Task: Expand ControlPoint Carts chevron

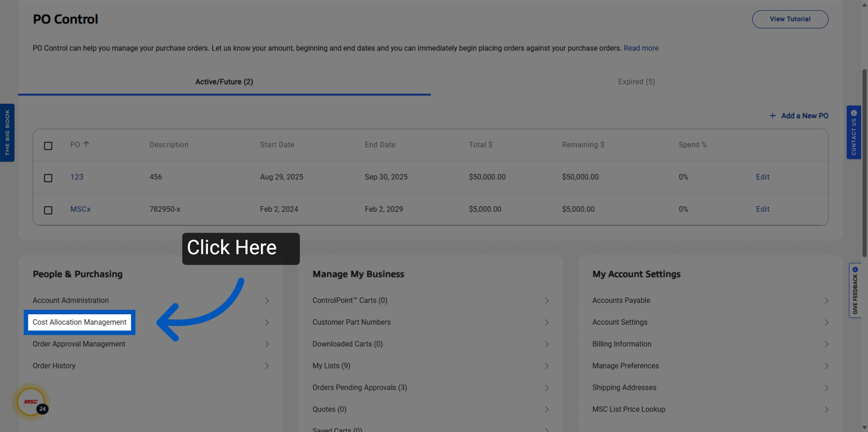Action: tap(547, 301)
